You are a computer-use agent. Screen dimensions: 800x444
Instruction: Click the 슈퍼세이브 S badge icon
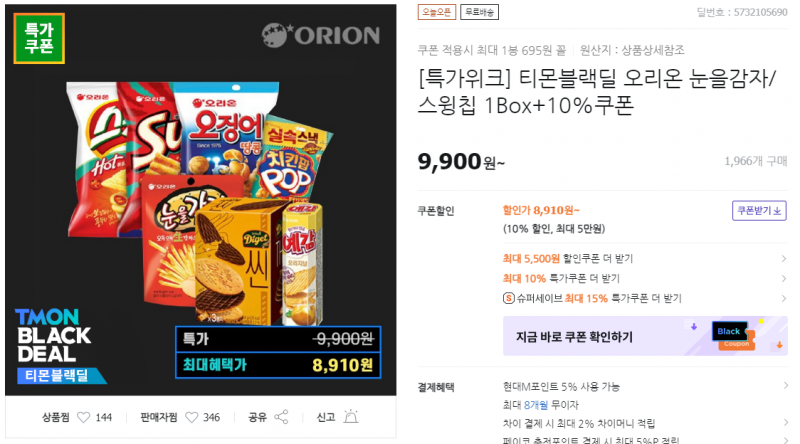pyautogui.click(x=509, y=298)
